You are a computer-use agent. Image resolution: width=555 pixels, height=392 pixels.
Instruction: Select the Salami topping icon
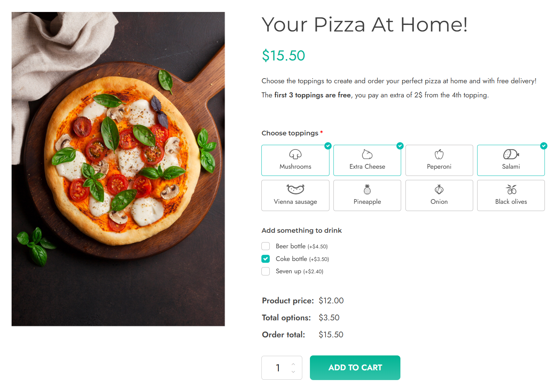(x=510, y=155)
